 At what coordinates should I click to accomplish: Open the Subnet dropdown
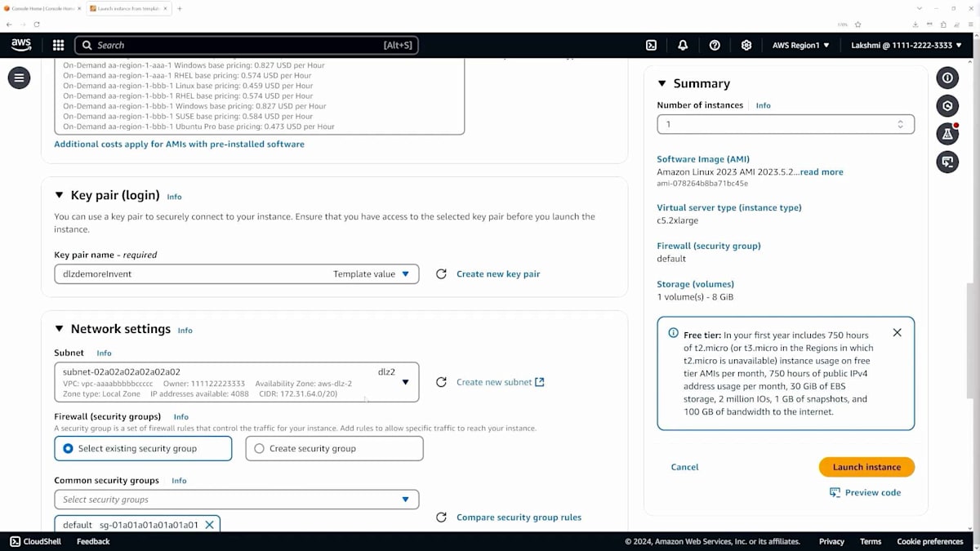tap(237, 382)
